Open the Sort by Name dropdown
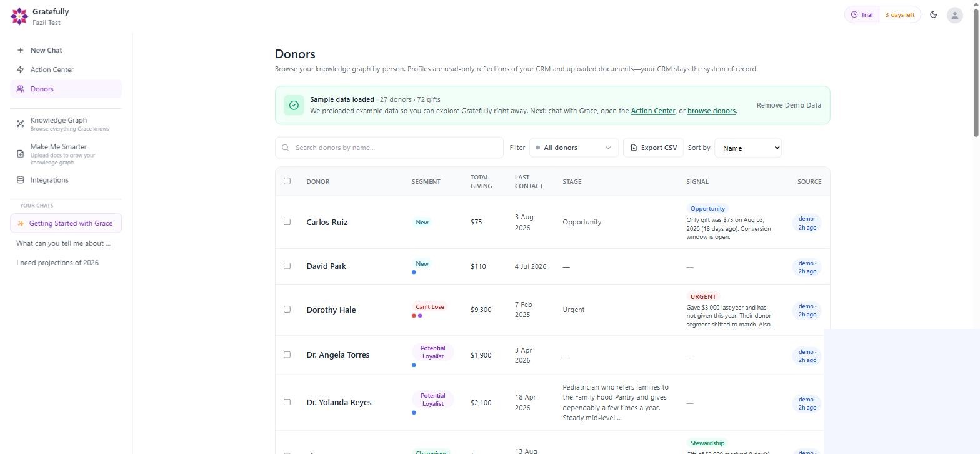The height and width of the screenshot is (454, 980). (748, 148)
